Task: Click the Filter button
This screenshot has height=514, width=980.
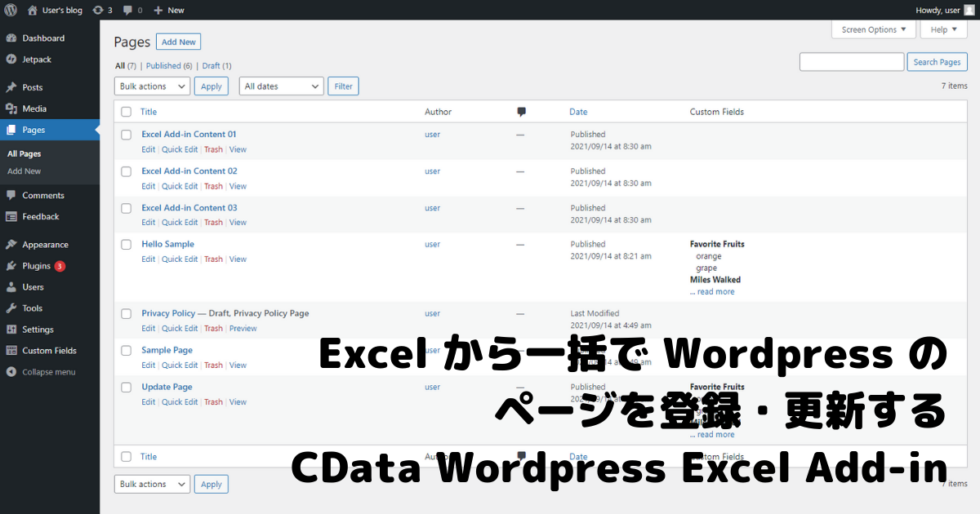Action: (343, 86)
